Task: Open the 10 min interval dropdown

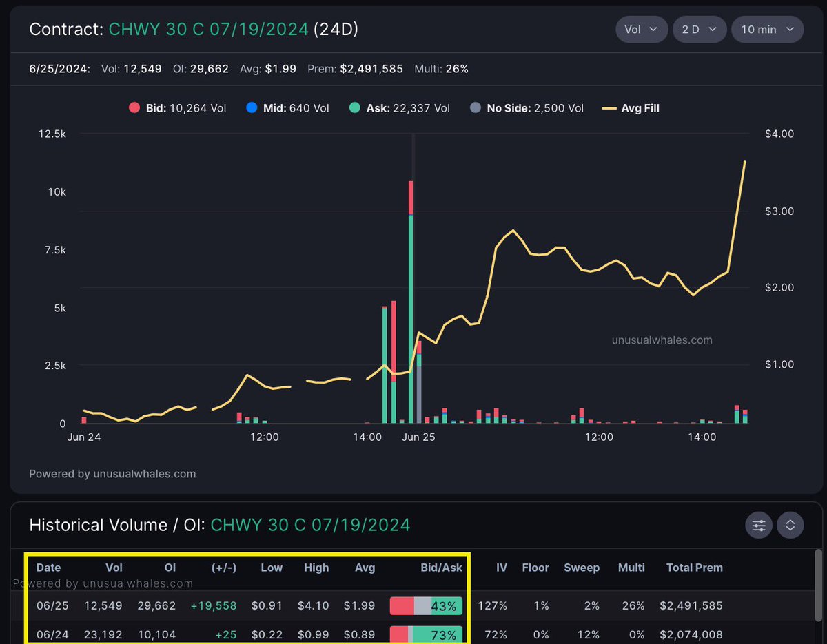Action: (767, 30)
